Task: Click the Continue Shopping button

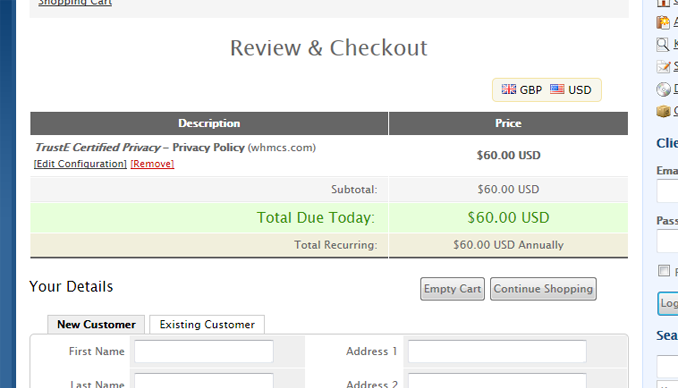Action: click(543, 289)
